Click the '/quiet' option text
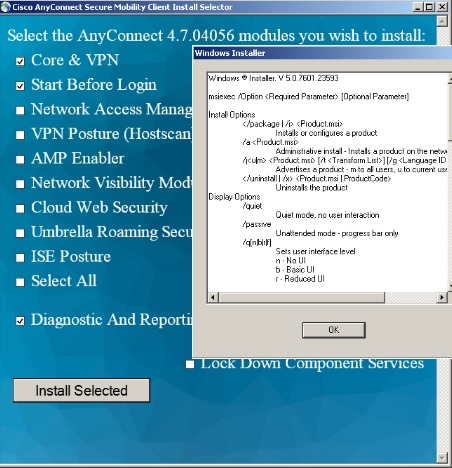Image resolution: width=452 pixels, height=468 pixels. (252, 206)
